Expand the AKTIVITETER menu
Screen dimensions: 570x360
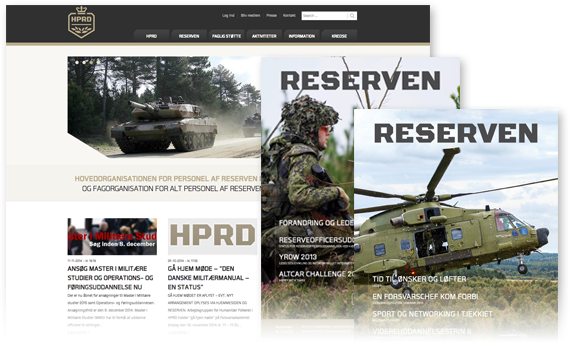[264, 36]
